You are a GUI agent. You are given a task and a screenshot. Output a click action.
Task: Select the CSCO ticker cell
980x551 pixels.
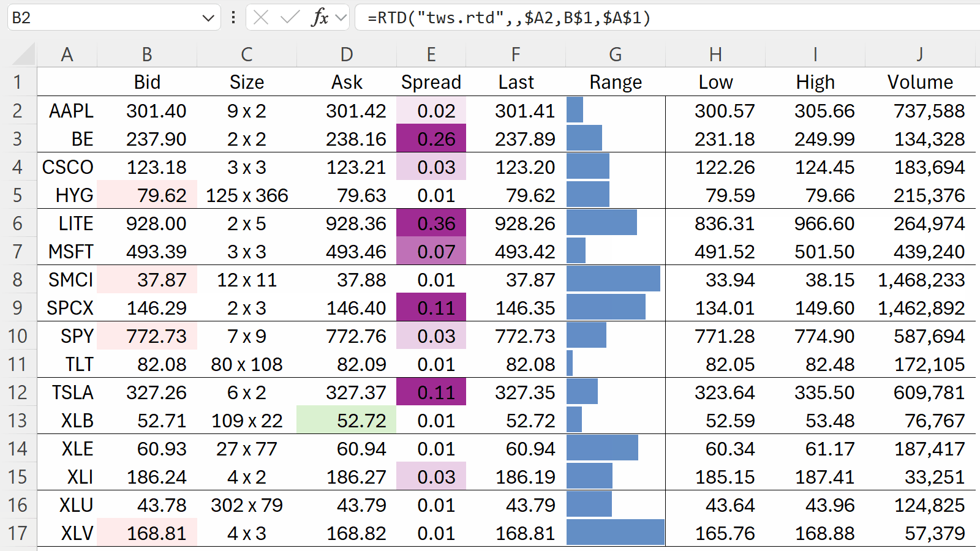(x=67, y=167)
